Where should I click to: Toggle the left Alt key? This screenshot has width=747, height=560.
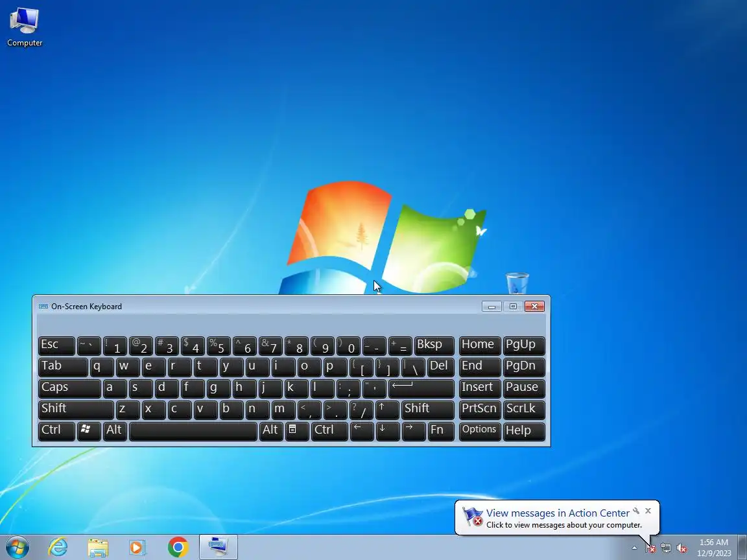[115, 431]
